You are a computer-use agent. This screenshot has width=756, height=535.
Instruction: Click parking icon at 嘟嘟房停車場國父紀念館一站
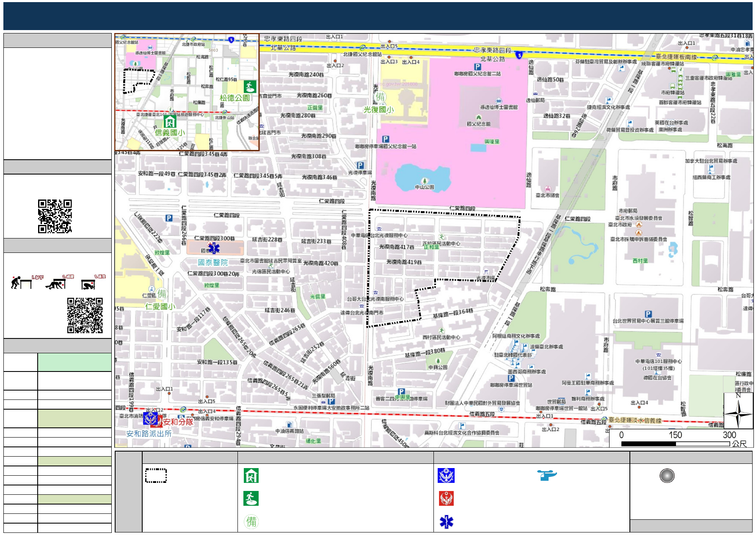pyautogui.click(x=385, y=139)
